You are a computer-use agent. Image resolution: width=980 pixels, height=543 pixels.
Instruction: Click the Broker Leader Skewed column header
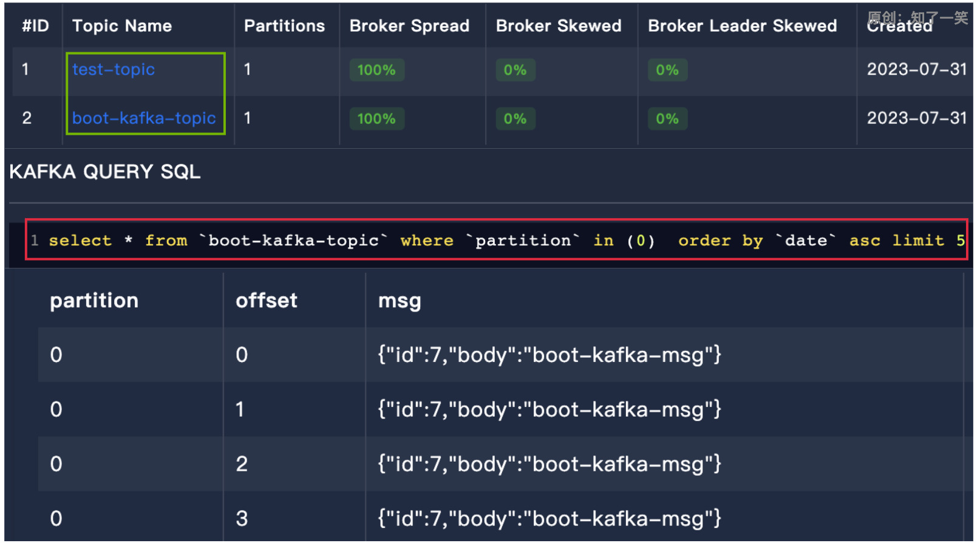[742, 26]
